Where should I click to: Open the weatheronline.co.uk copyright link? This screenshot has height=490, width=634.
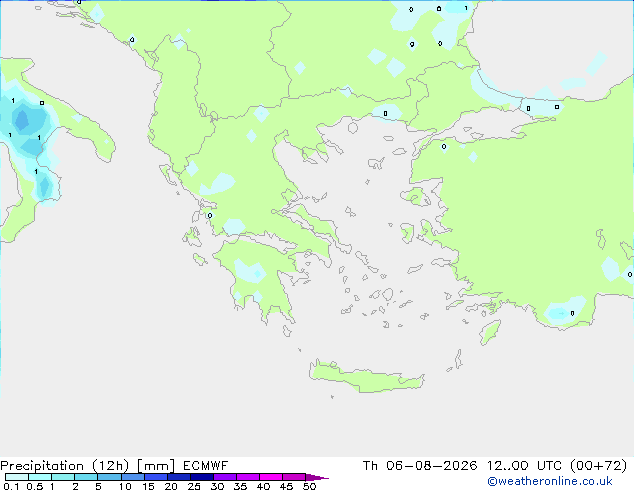tap(550, 481)
